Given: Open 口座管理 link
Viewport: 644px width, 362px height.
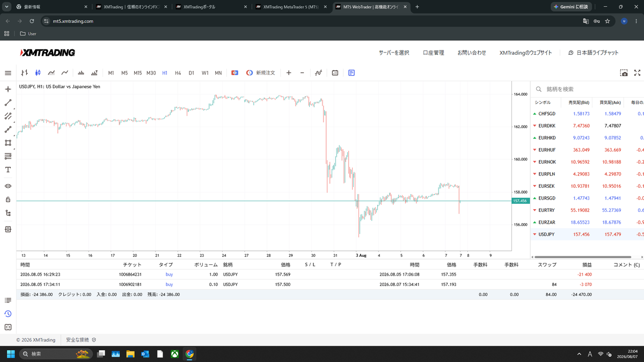Looking at the screenshot, I should pyautogui.click(x=434, y=53).
